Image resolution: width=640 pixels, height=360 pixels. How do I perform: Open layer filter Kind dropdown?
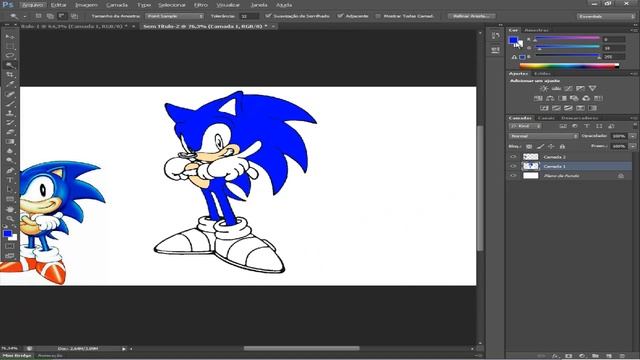[x=525, y=126]
